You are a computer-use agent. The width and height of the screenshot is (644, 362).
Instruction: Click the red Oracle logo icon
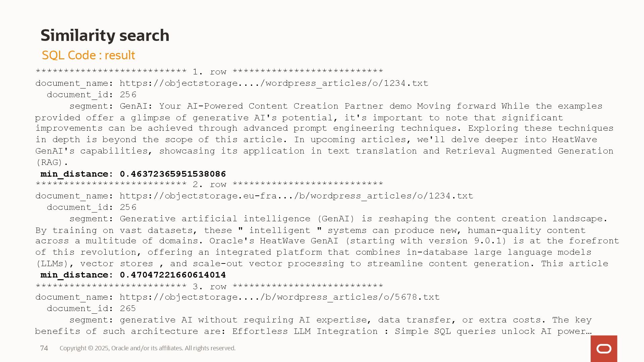click(604, 349)
